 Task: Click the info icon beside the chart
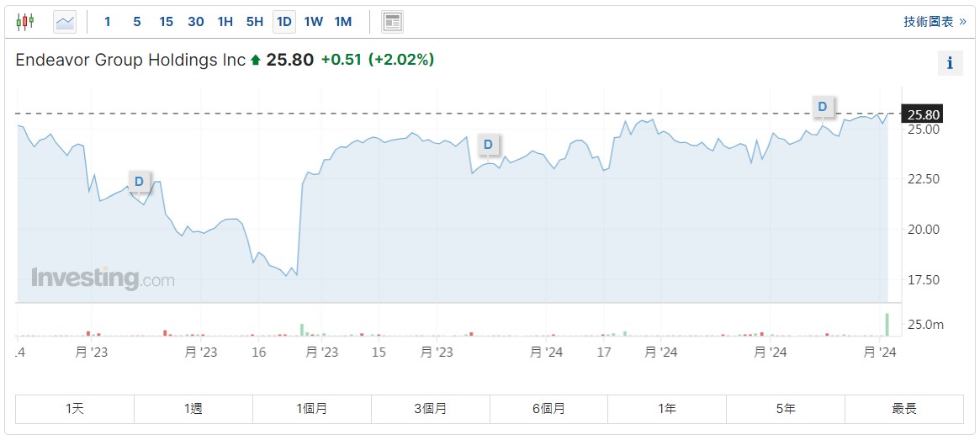pos(950,63)
